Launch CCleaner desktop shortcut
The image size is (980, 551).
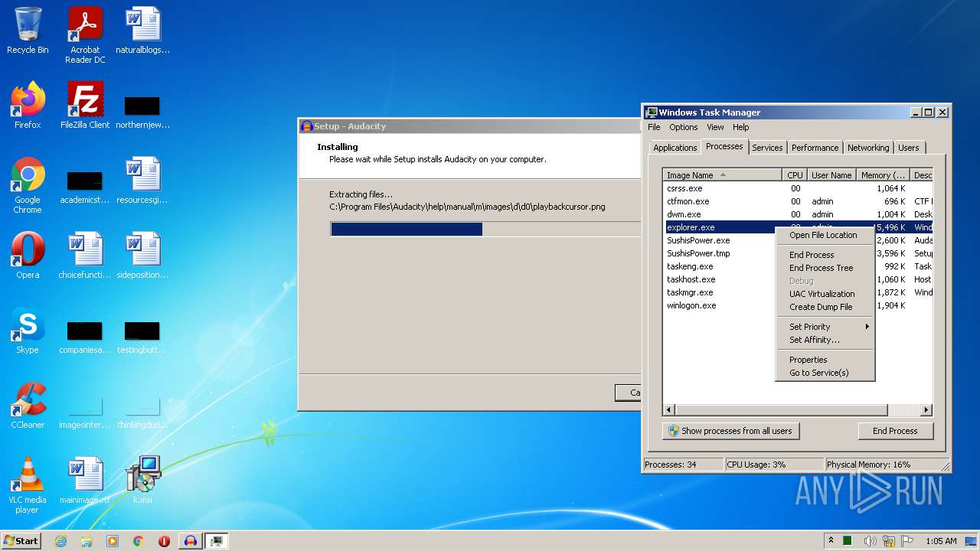coord(28,406)
